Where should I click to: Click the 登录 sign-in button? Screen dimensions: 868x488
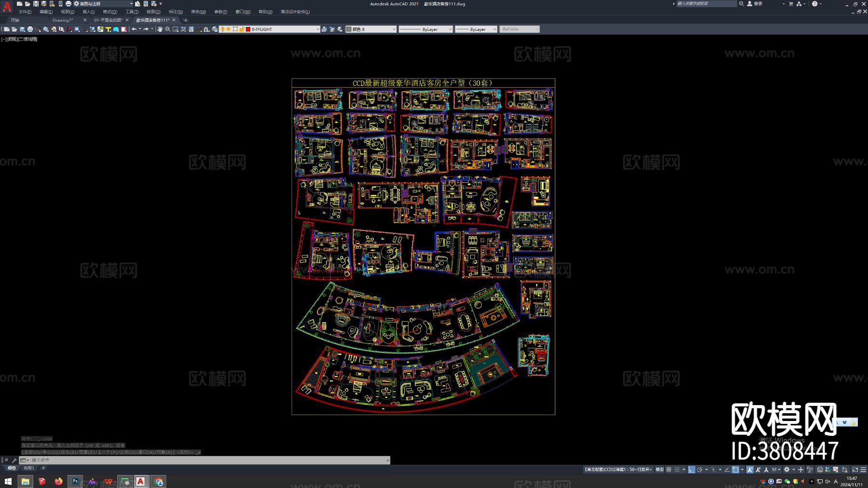756,4
